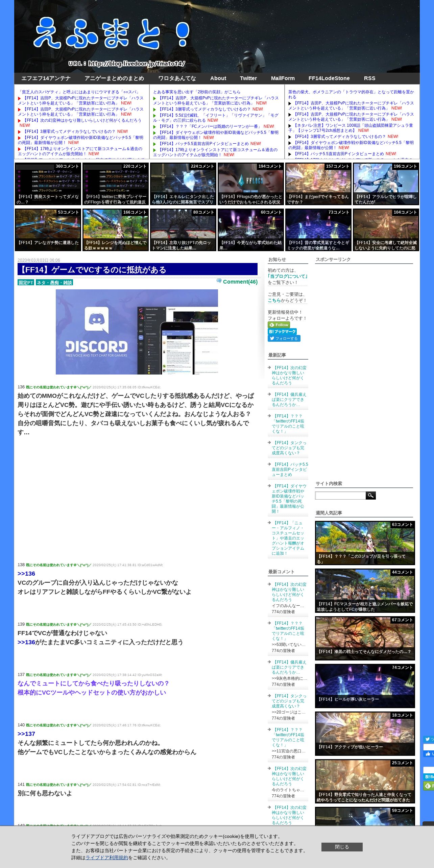
Task: Open antenna link 5.5幻討滅戦、「イフリート」「リヴァイアサン」
Action: pos(216,118)
